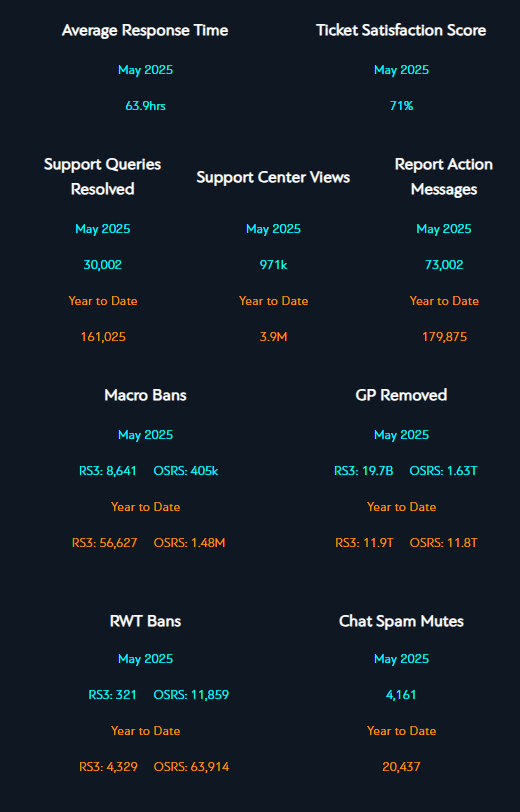This screenshot has height=812, width=520.
Task: Click the Support Queries Resolved heading
Action: pos(103,177)
